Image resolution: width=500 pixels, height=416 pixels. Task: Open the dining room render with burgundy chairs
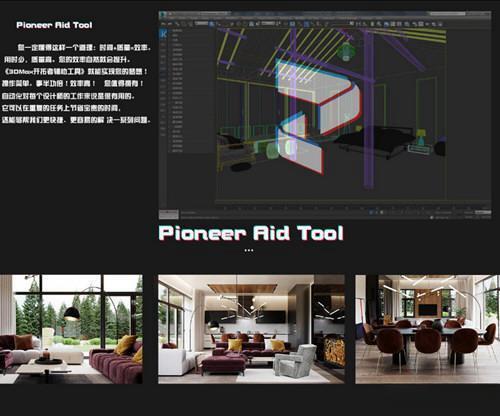coord(428,329)
